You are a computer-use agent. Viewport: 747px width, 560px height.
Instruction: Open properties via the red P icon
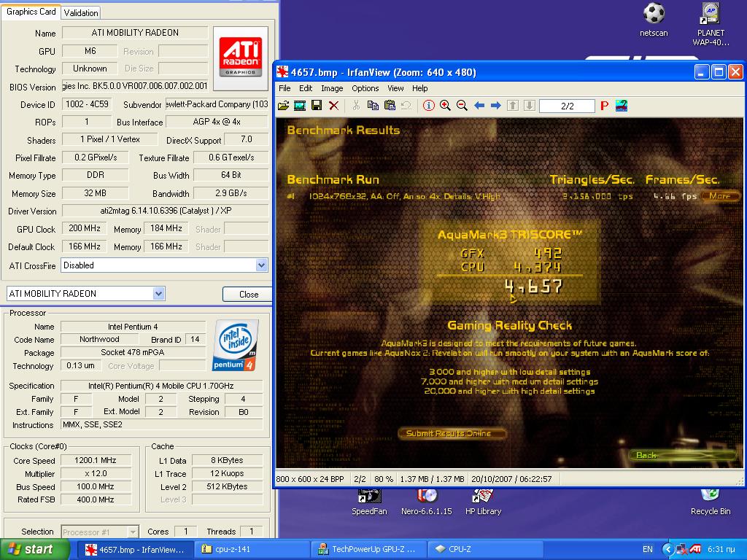tap(604, 106)
